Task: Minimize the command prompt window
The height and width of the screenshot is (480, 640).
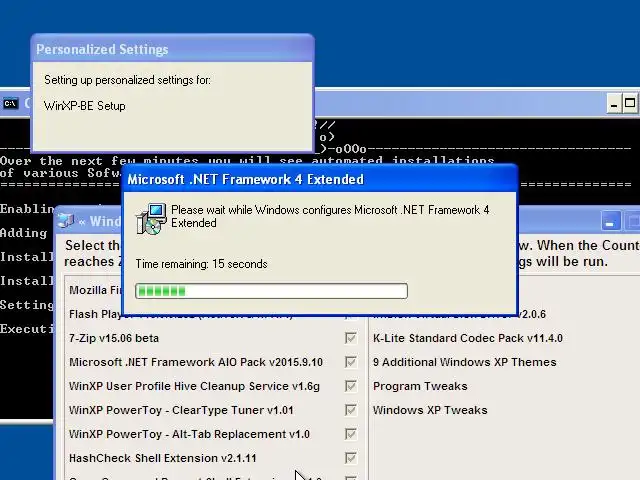Action: tap(613, 103)
